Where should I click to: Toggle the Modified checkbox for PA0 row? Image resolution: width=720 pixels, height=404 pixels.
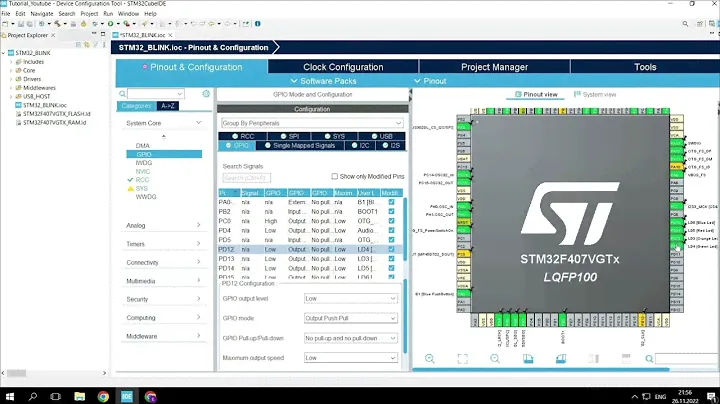coord(391,202)
